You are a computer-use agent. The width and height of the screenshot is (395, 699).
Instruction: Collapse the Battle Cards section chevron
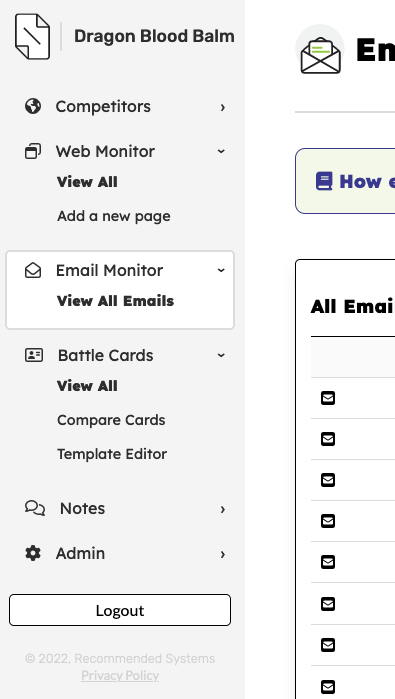click(221, 355)
